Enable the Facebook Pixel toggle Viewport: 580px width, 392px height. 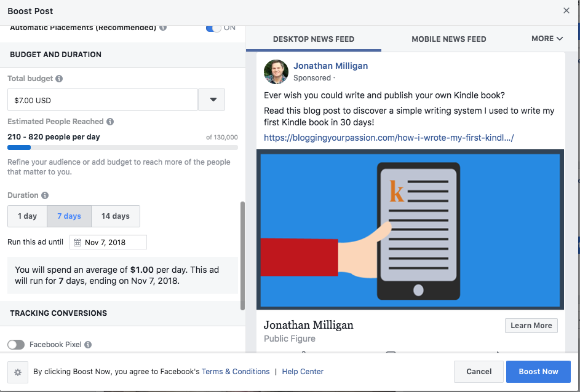[x=16, y=345]
